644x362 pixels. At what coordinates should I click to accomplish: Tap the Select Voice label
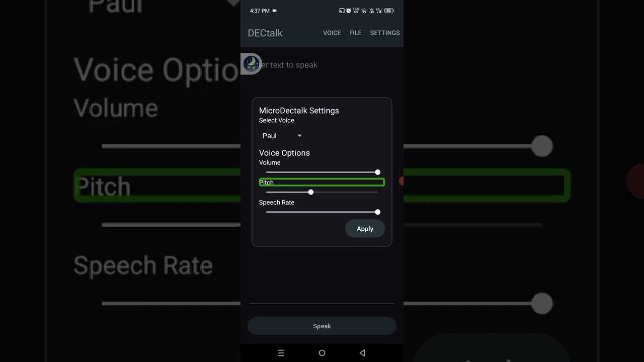[276, 121]
